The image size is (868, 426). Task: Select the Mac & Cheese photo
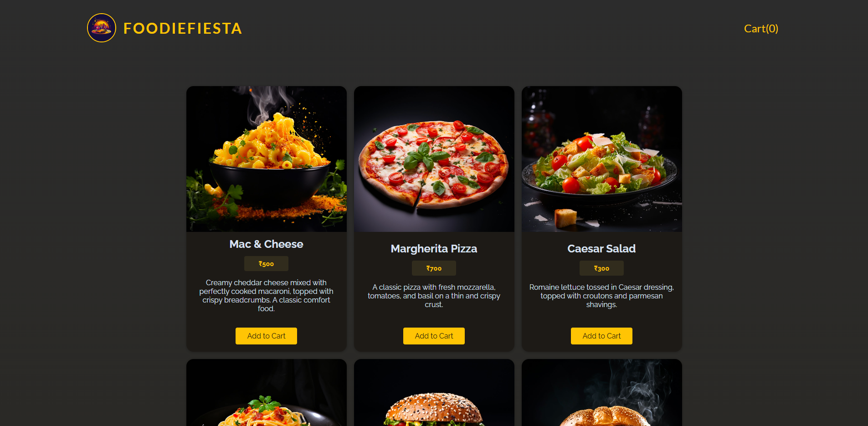pos(267,159)
